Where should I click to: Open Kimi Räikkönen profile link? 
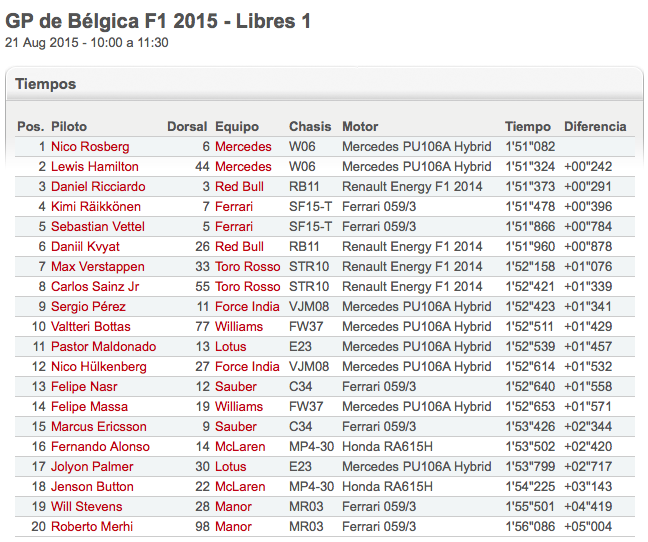coord(95,207)
